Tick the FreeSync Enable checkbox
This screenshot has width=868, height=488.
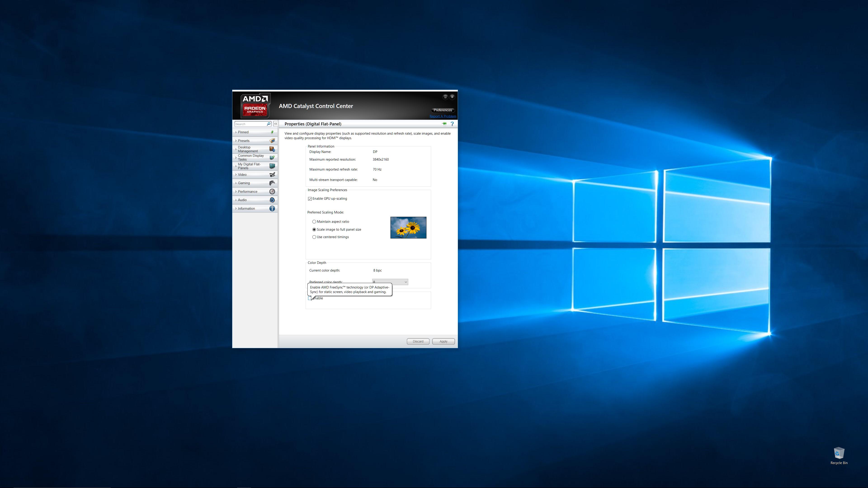pyautogui.click(x=310, y=298)
